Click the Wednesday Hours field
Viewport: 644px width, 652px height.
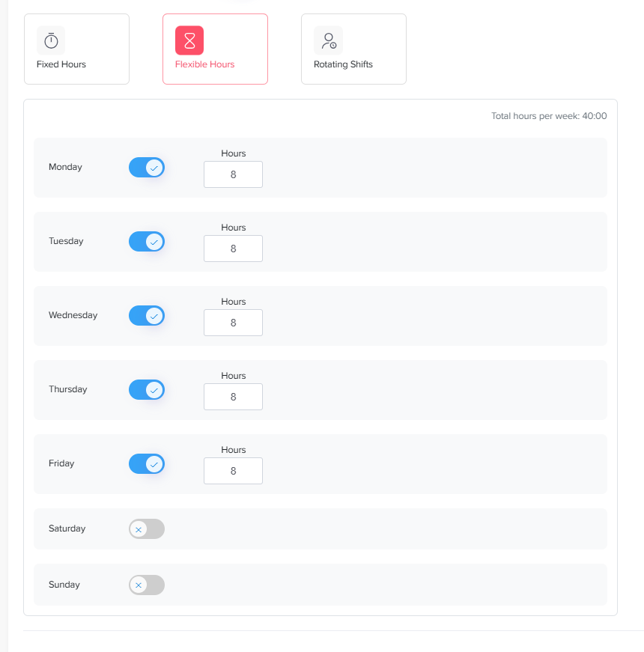[233, 323]
